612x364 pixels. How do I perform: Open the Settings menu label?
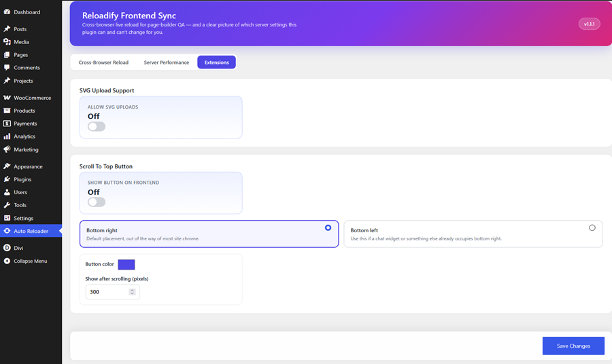(x=23, y=218)
